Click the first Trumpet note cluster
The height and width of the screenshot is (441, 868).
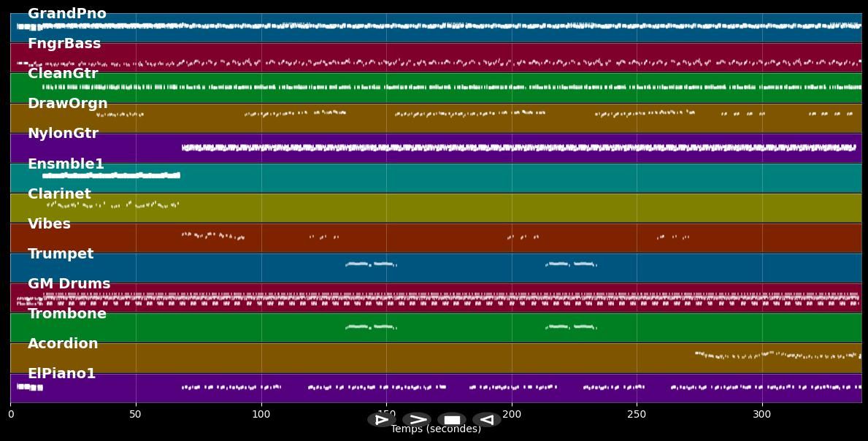370,264
